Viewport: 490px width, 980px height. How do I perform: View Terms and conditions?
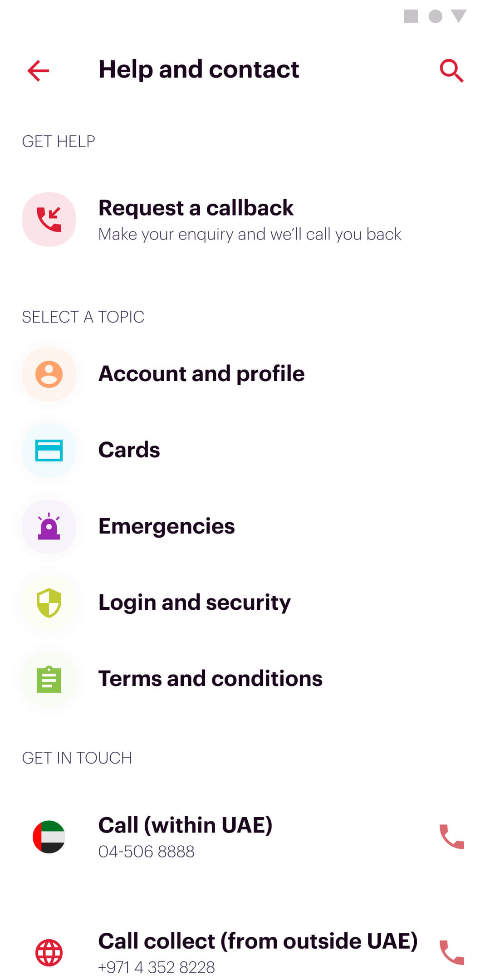point(245,679)
